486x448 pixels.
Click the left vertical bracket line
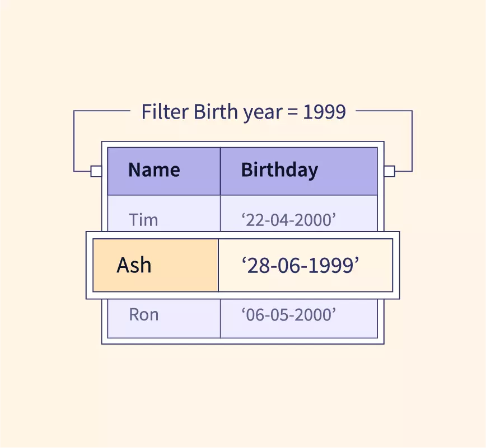pyautogui.click(x=74, y=140)
